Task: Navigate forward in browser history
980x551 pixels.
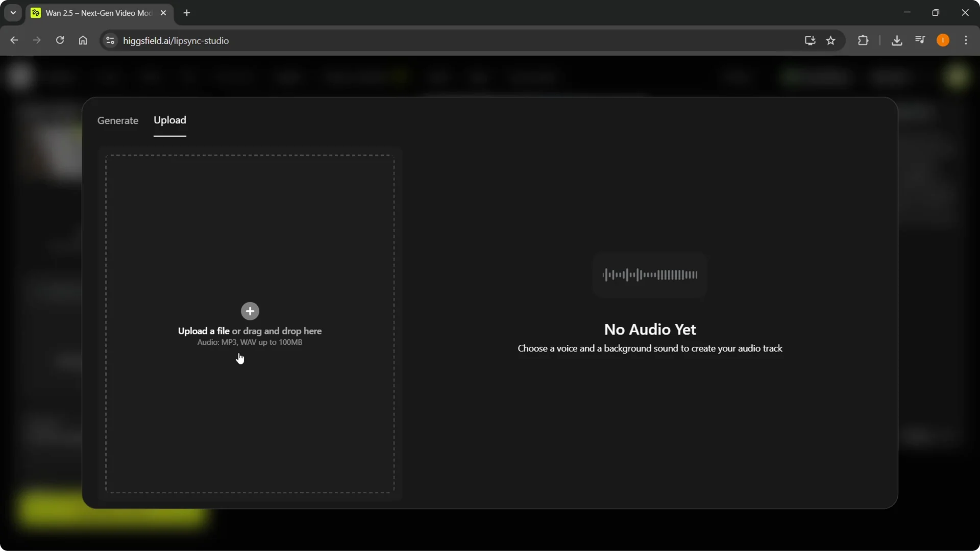Action: tap(37, 40)
